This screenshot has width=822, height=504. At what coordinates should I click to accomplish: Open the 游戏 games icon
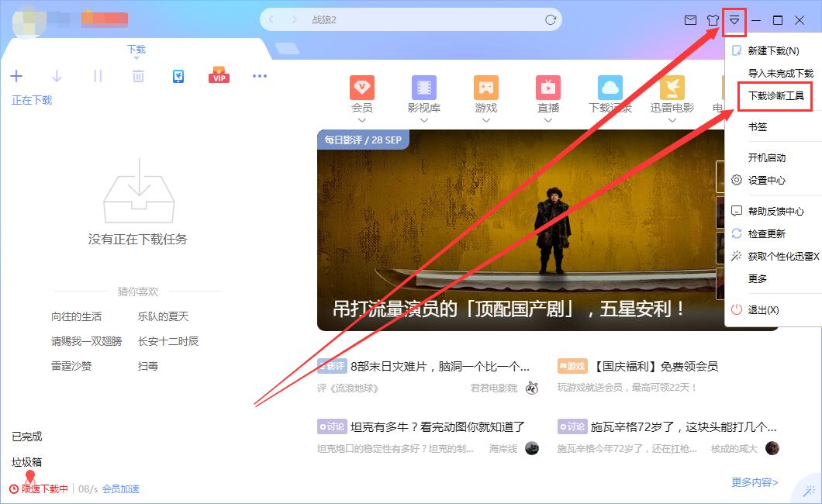(486, 88)
